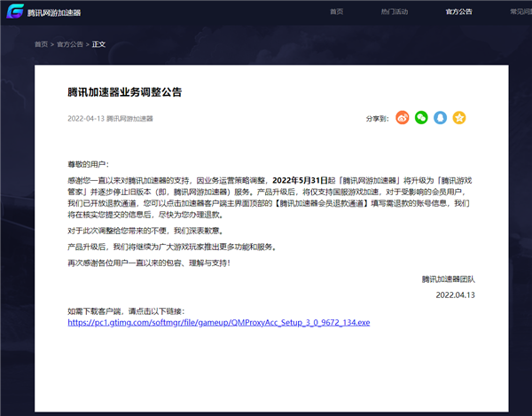Click the 对于此次调整 apology sentence

coord(145,231)
